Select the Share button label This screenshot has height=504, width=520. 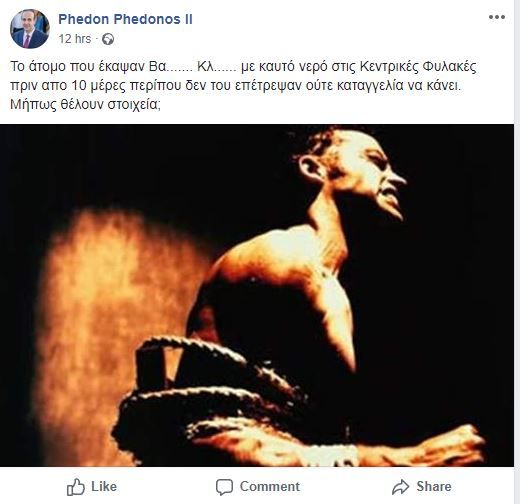pyautogui.click(x=434, y=487)
